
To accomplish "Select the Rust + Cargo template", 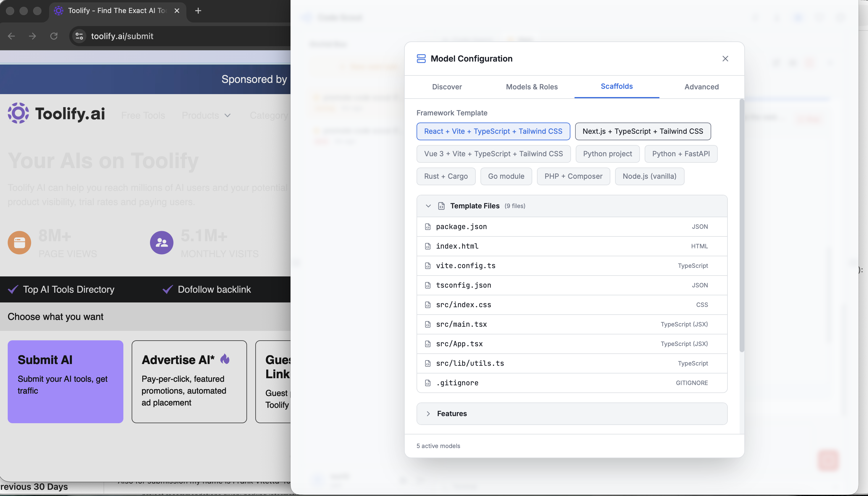I will click(446, 176).
